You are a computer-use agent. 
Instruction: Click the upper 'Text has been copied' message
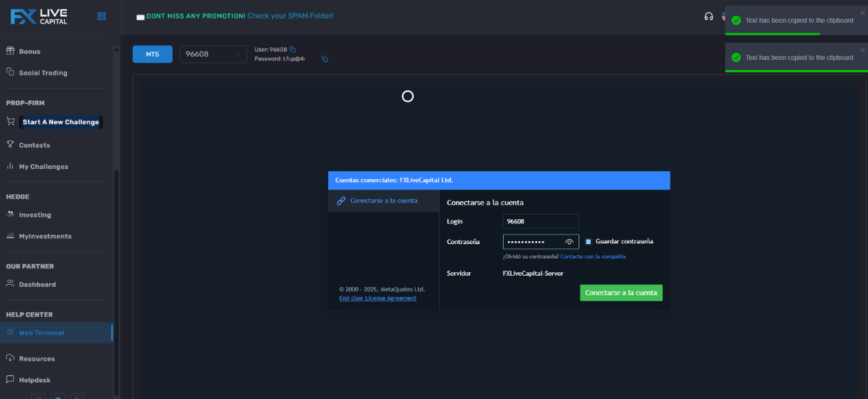point(799,21)
